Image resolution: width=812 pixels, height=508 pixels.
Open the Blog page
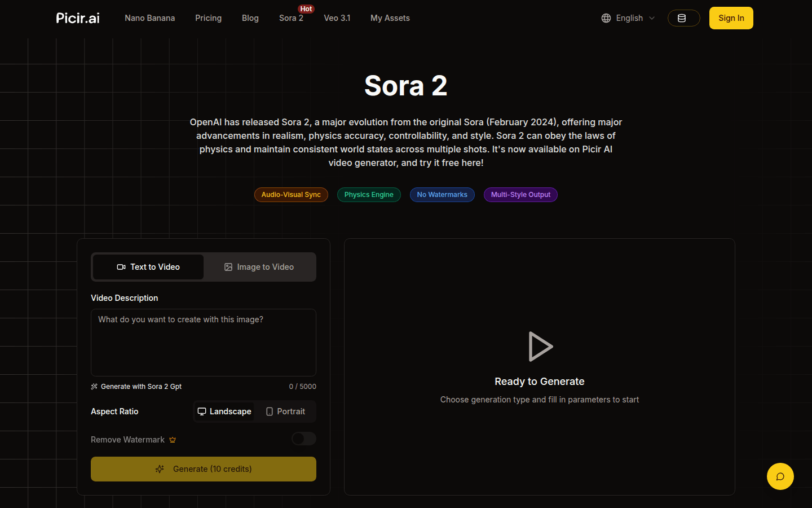[x=250, y=18]
